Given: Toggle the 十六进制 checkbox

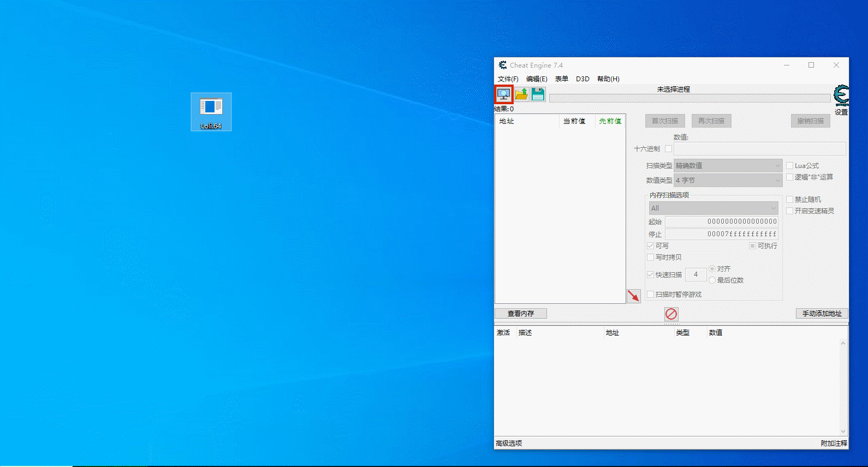Looking at the screenshot, I should click(x=668, y=149).
